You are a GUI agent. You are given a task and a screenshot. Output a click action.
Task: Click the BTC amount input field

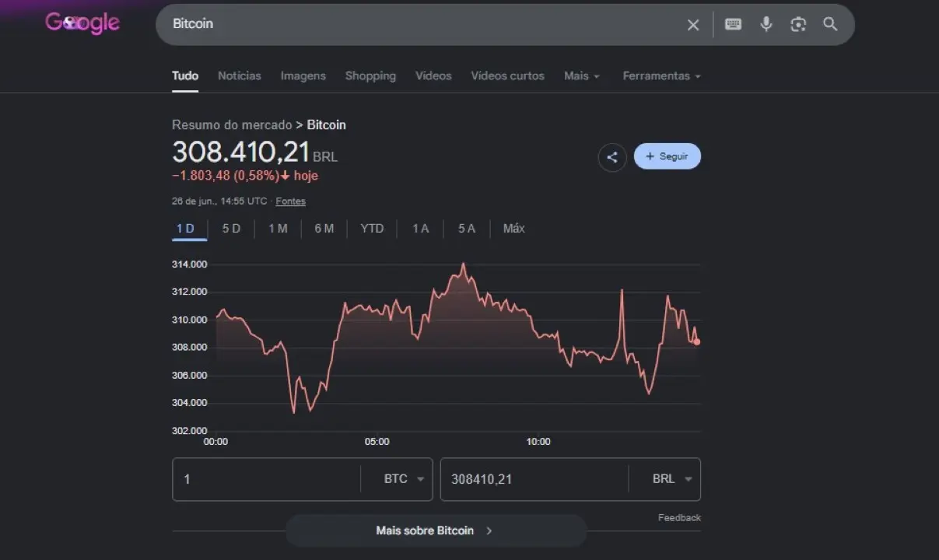coord(266,479)
